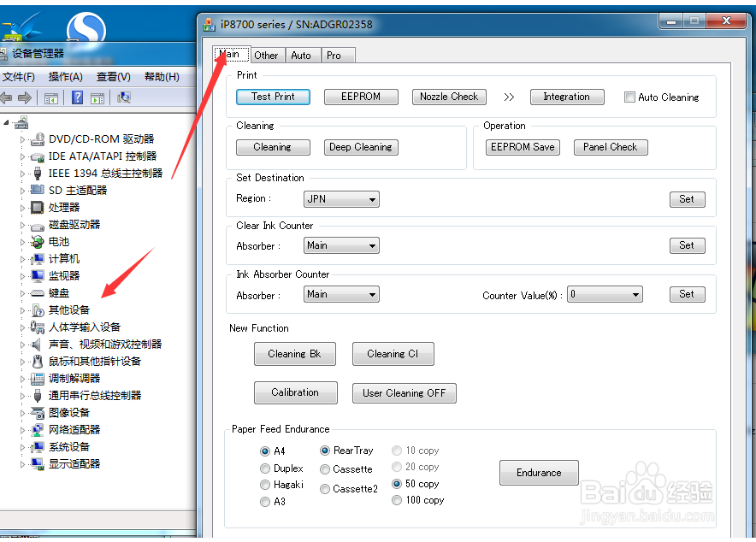Switch to the Auto tab
This screenshot has width=756, height=542.
tap(302, 56)
